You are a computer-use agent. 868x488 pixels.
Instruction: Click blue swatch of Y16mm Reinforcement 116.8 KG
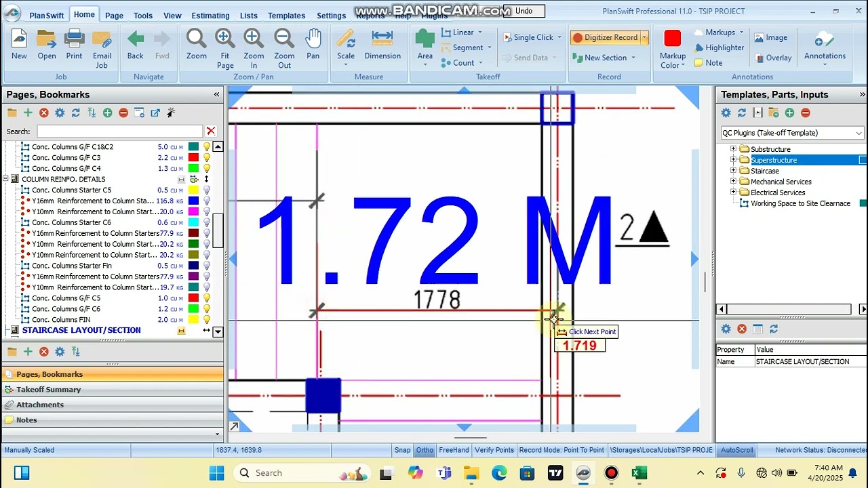[x=193, y=201]
